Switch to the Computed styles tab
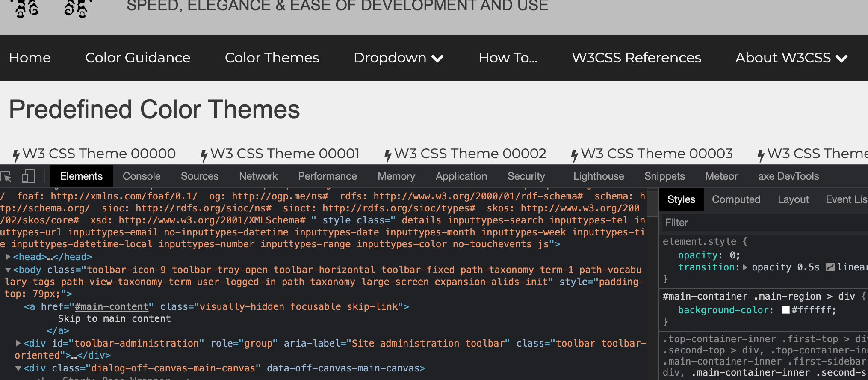This screenshot has height=380, width=868. tap(735, 199)
